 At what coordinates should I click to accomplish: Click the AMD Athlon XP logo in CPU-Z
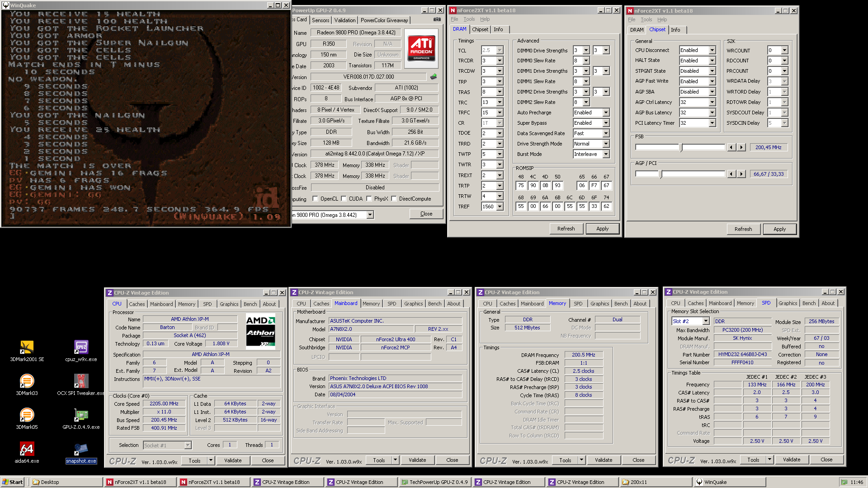click(x=260, y=332)
